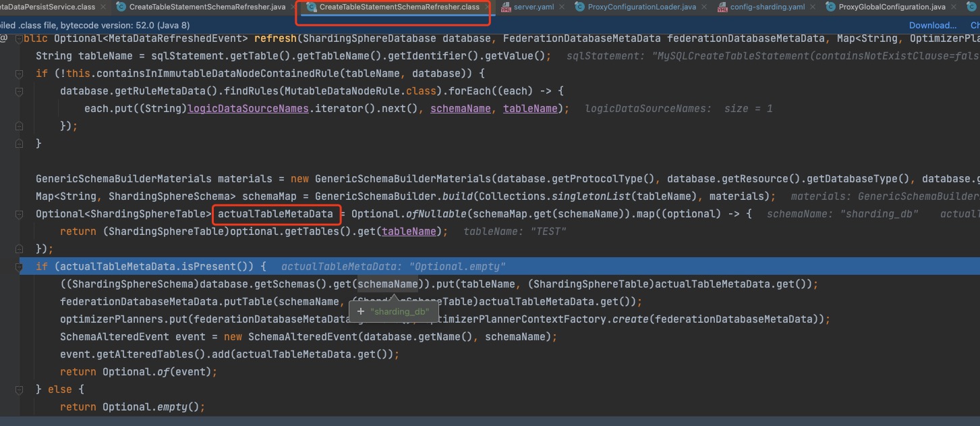Select the CreateTableStatementSchemaRefresher.class tab
This screenshot has width=980, height=426.
coord(399,7)
